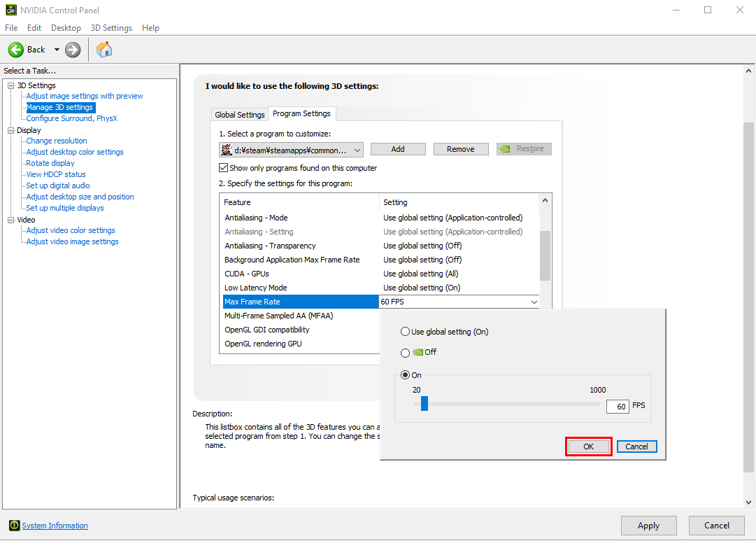Select the CUDA - GPUs row
Viewport: 756px width, 541px height.
pos(380,274)
